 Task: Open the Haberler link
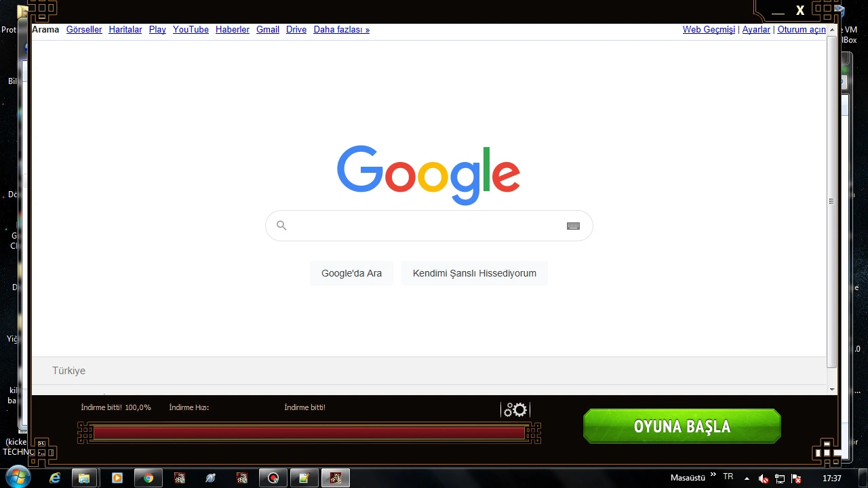(x=233, y=30)
